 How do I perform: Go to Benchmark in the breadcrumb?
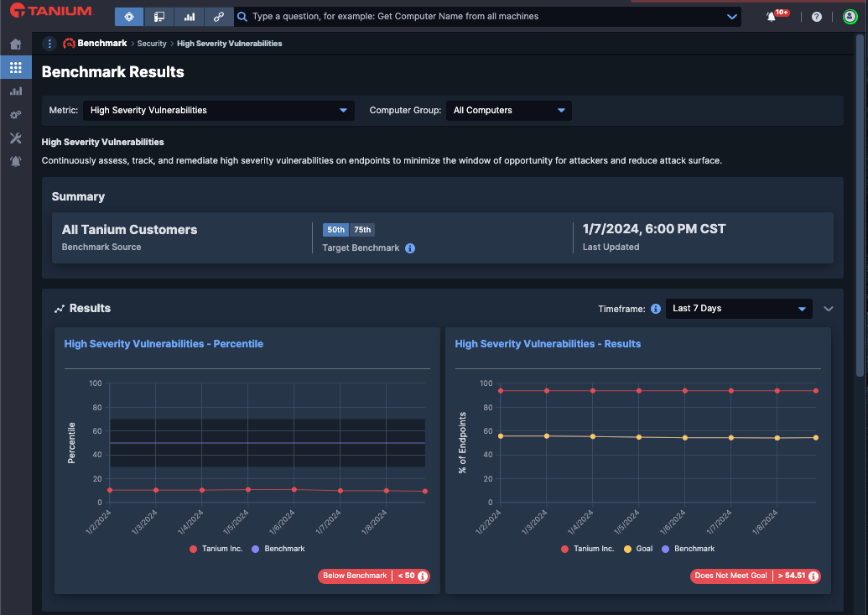coord(101,44)
